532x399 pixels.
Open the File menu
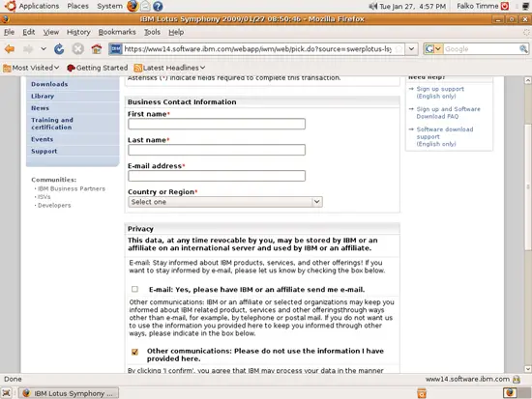point(9,32)
